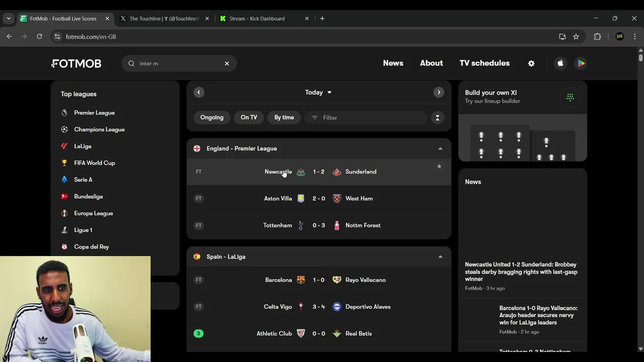Image resolution: width=644 pixels, height=362 pixels.
Task: Open the News menu item
Action: coord(393,63)
